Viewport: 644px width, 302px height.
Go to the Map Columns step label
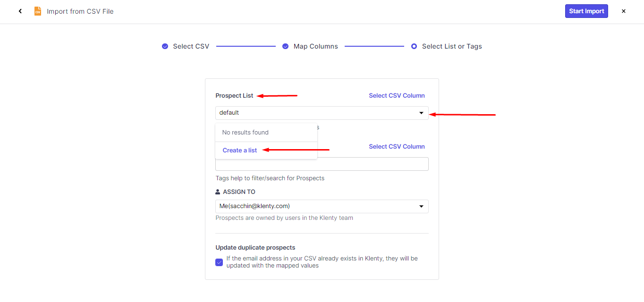315,46
